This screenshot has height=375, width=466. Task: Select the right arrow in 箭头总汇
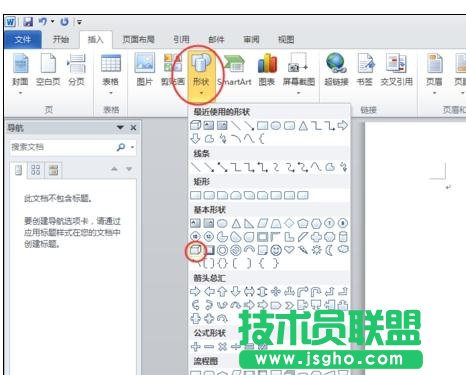pyautogui.click(x=195, y=292)
